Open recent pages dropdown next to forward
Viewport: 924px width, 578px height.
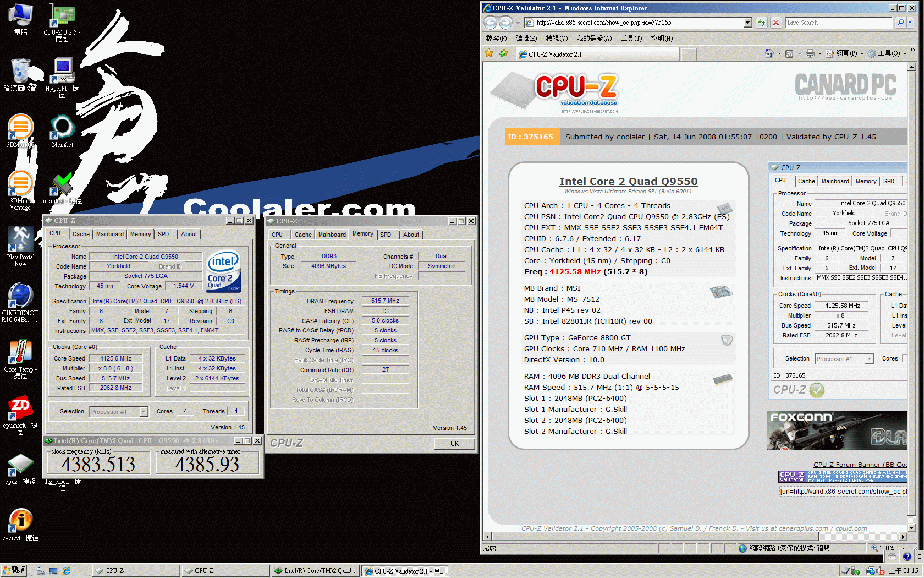point(518,23)
